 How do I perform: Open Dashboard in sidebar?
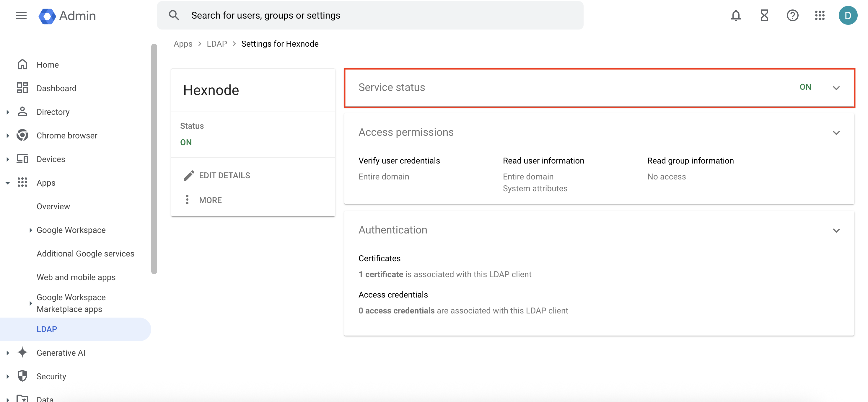tap(57, 88)
